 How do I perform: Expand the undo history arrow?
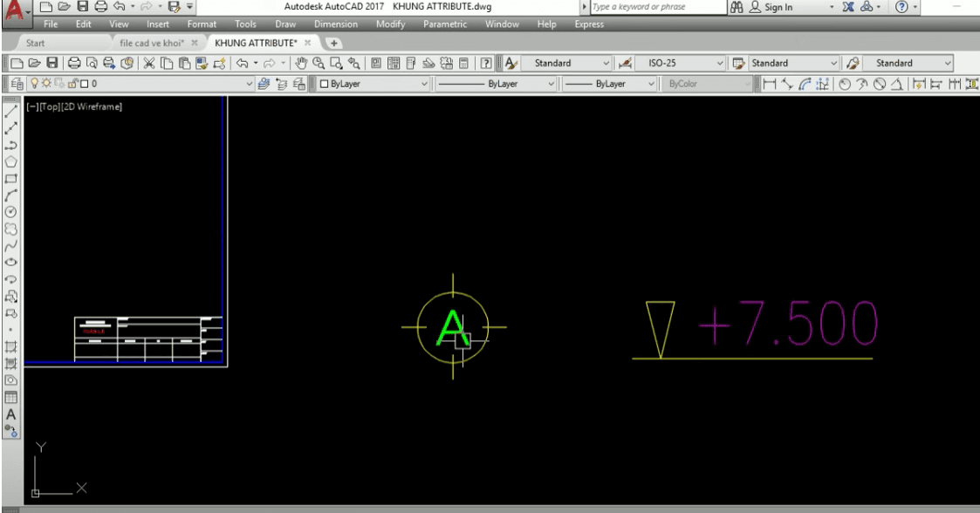click(x=256, y=63)
